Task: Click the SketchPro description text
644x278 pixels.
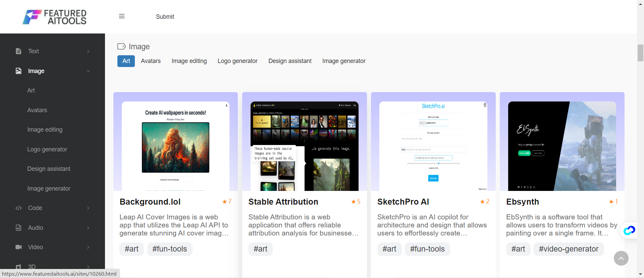Action: pyautogui.click(x=432, y=225)
